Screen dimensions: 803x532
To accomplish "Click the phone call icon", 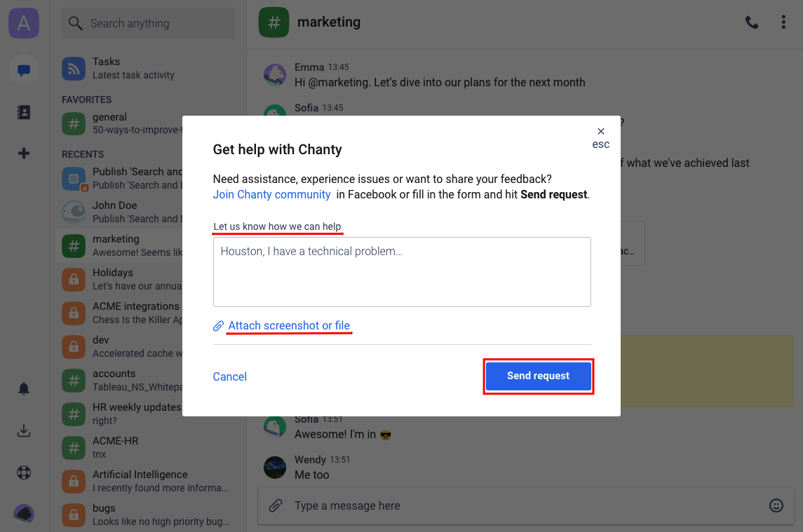I will (x=752, y=22).
